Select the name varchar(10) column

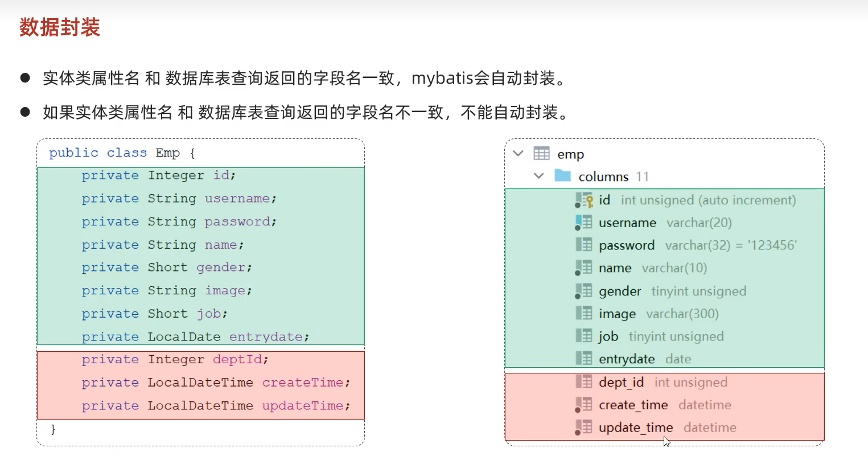pos(653,268)
